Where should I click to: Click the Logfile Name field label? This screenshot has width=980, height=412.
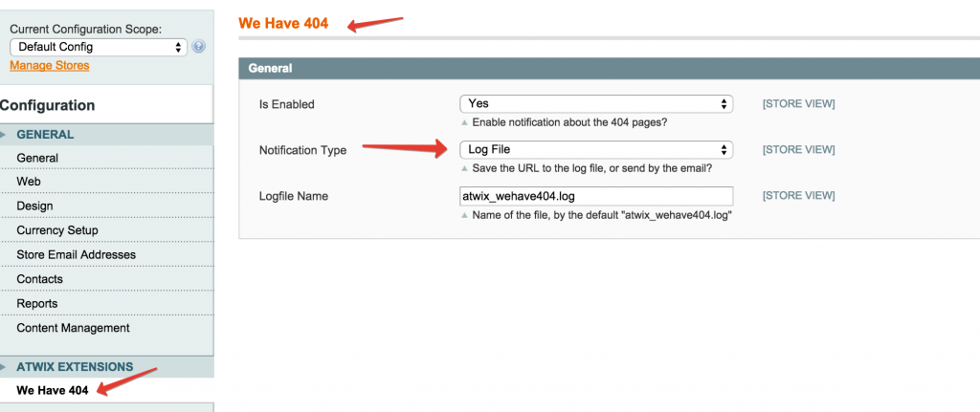294,197
